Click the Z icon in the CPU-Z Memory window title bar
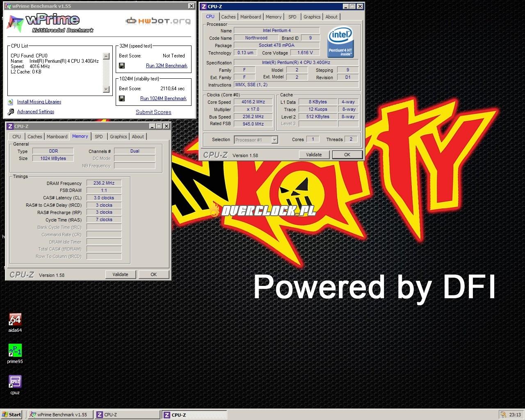 coord(10,126)
